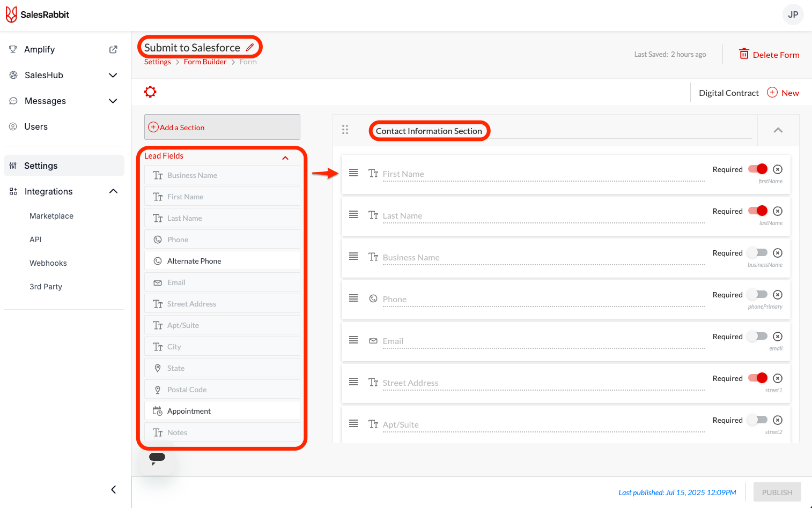Enable Required for Phone
Image resolution: width=812 pixels, height=508 pixels.
tap(758, 295)
